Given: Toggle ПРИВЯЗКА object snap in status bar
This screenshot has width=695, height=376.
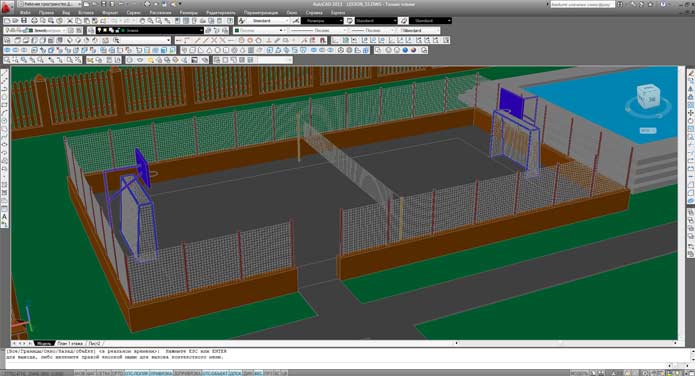Looking at the screenshot, I should click(x=160, y=373).
